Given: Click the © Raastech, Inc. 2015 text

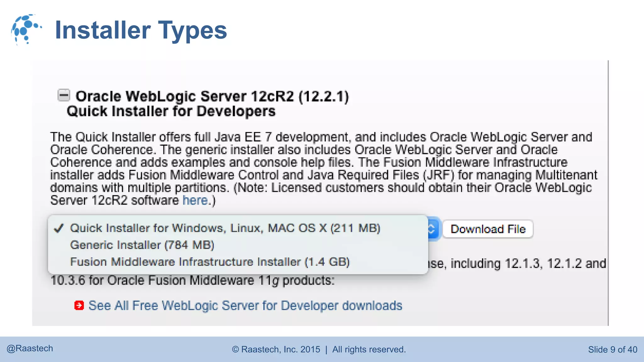Looking at the screenshot, I should click(x=276, y=349).
